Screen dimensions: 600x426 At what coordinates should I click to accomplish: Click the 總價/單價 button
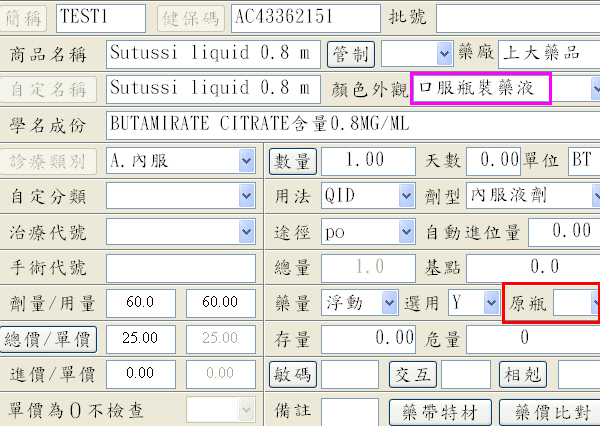(49, 339)
